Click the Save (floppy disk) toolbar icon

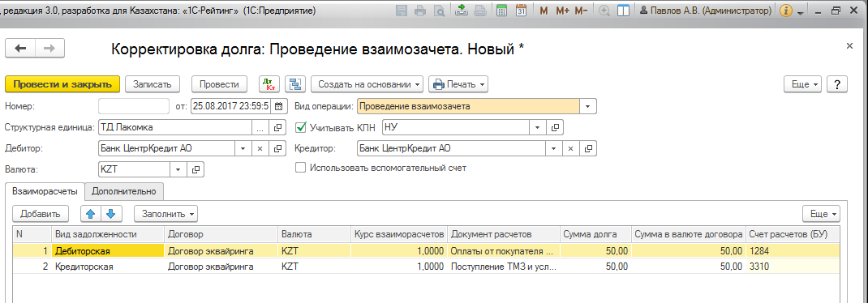tap(402, 11)
